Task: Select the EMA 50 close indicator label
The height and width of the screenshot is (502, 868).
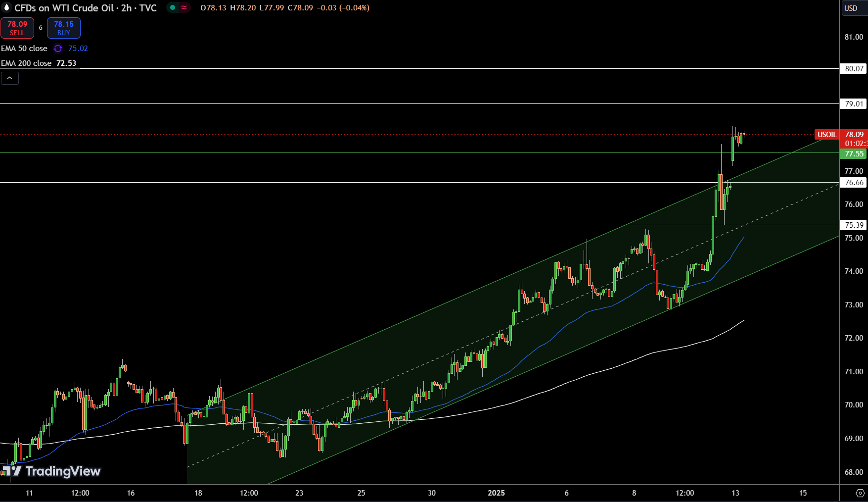Action: tap(24, 49)
